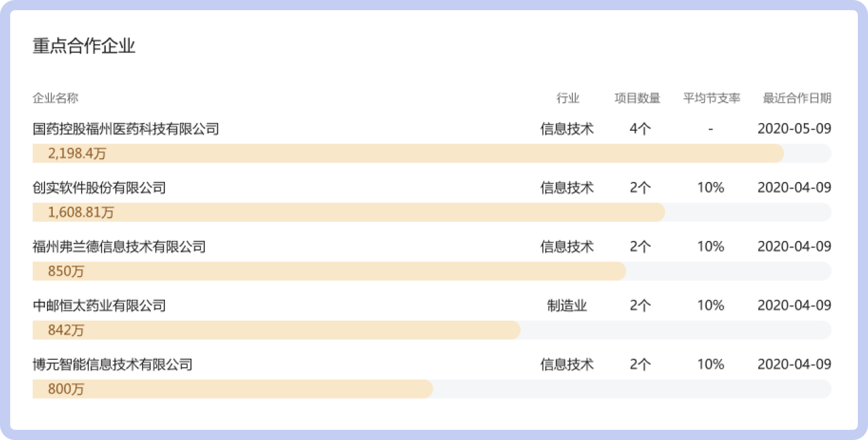
Task: Sort by 最近合作日期 column
Action: (795, 98)
